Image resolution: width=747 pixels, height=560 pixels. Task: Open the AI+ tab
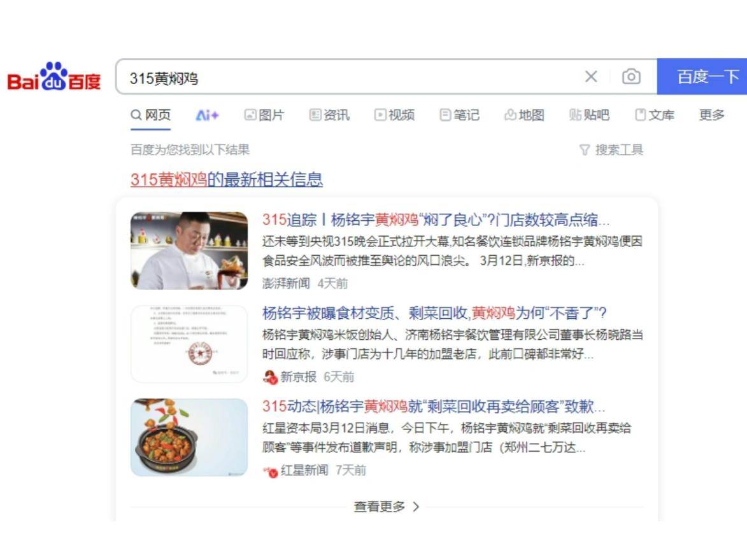click(x=207, y=115)
